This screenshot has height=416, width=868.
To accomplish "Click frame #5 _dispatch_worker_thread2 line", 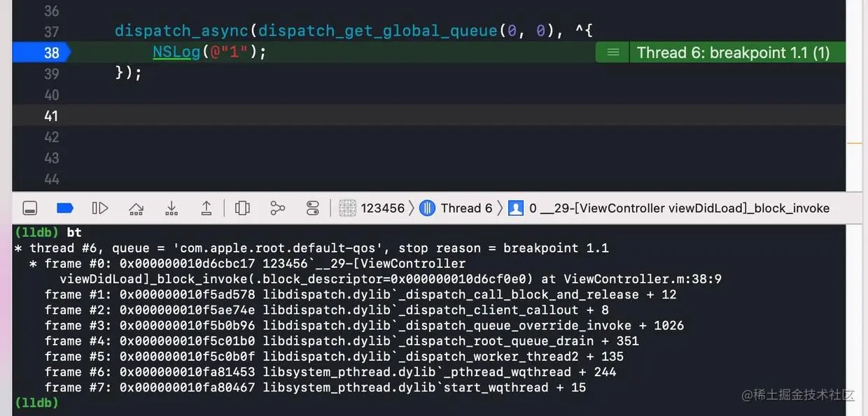I will pyautogui.click(x=334, y=356).
